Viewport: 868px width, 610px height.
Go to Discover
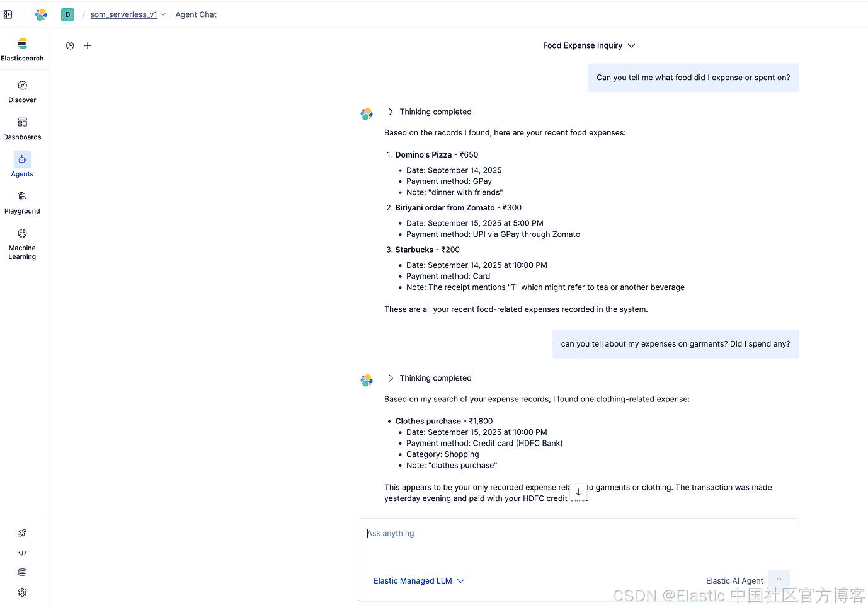pyautogui.click(x=22, y=92)
